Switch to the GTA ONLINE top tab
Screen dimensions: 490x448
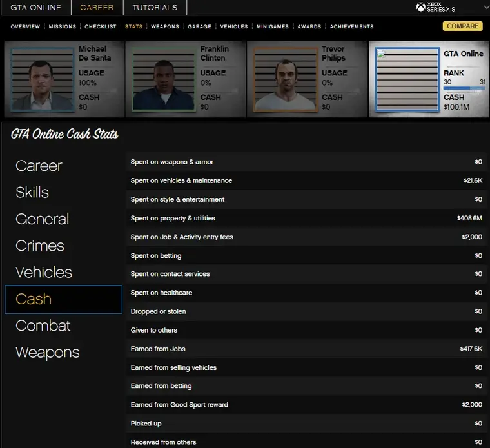coord(36,8)
